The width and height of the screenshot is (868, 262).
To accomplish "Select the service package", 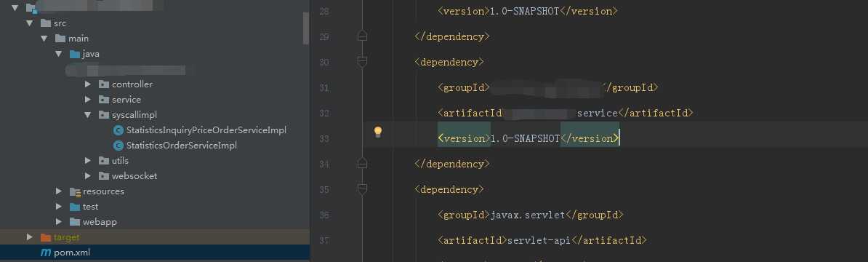I will [x=126, y=100].
